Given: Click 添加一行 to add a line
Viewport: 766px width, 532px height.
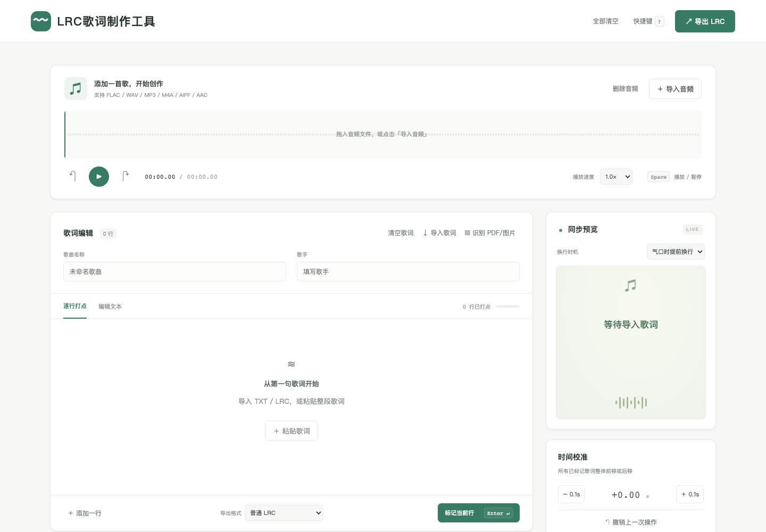Looking at the screenshot, I should point(85,513).
